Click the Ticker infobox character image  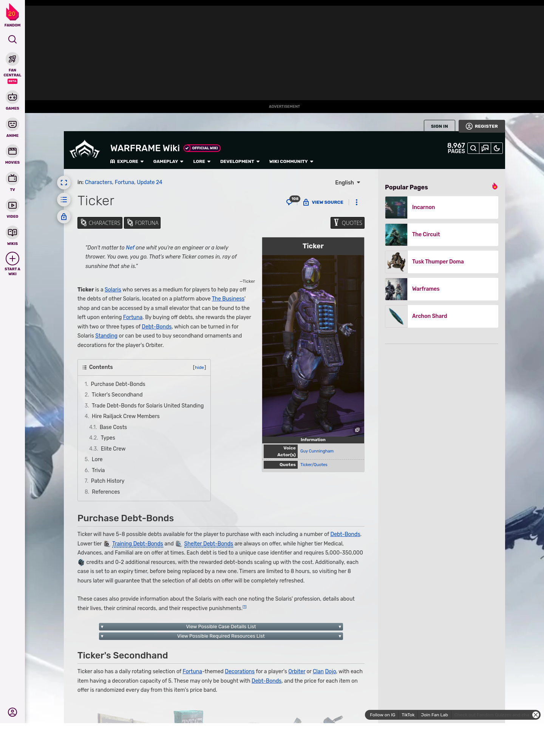click(x=313, y=346)
